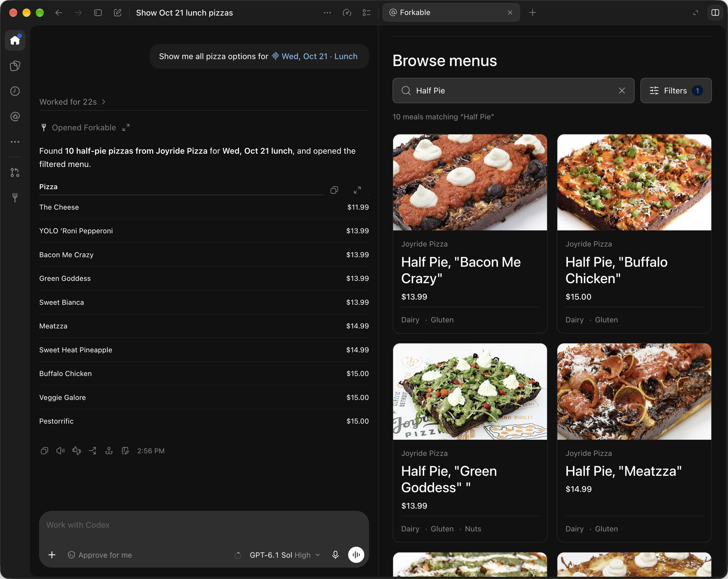Open the GPT-6.1 Sol High model dropdown

click(285, 555)
